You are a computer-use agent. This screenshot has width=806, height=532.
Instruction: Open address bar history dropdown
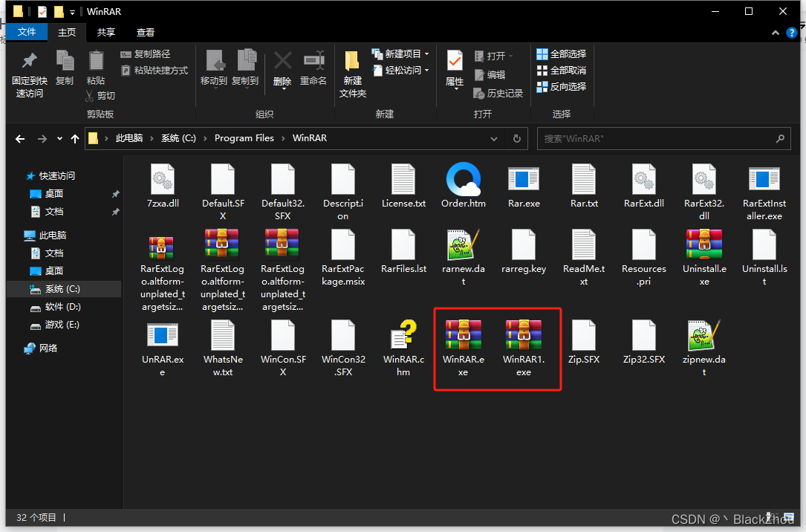click(x=494, y=139)
